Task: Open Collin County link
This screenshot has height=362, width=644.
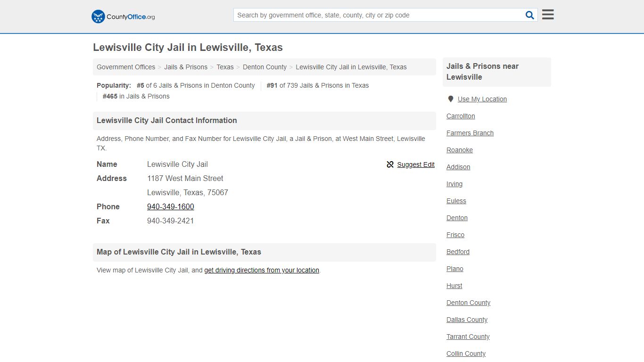Action: (466, 354)
